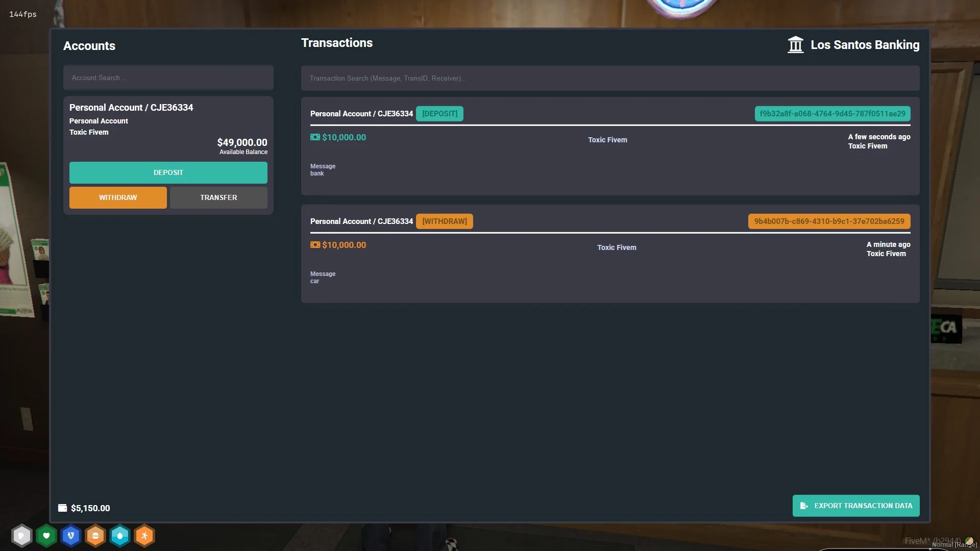Click the blue armor shield icon
Image resolution: width=980 pixels, height=551 pixels.
click(71, 536)
